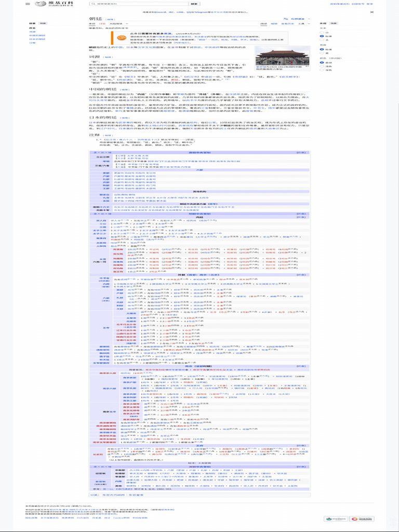This screenshot has width=399, height=532.
Task: Click the magnifier icon in the search box
Action: (93, 4)
